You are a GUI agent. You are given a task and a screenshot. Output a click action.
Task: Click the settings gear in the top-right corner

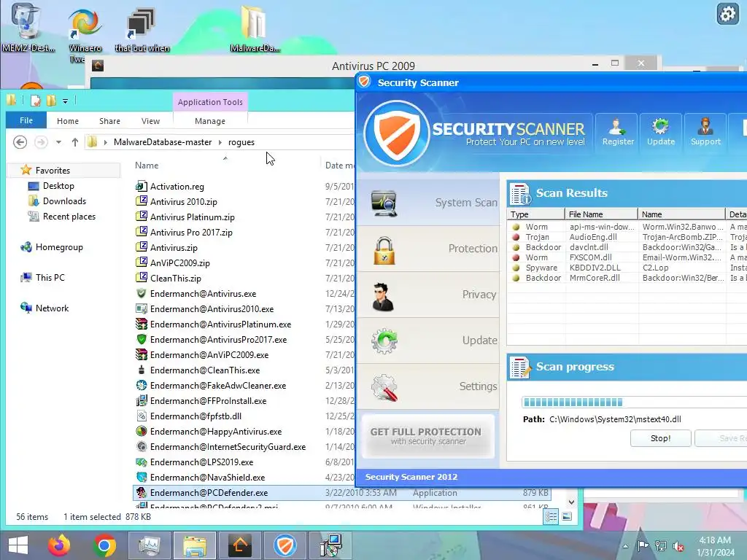(727, 15)
